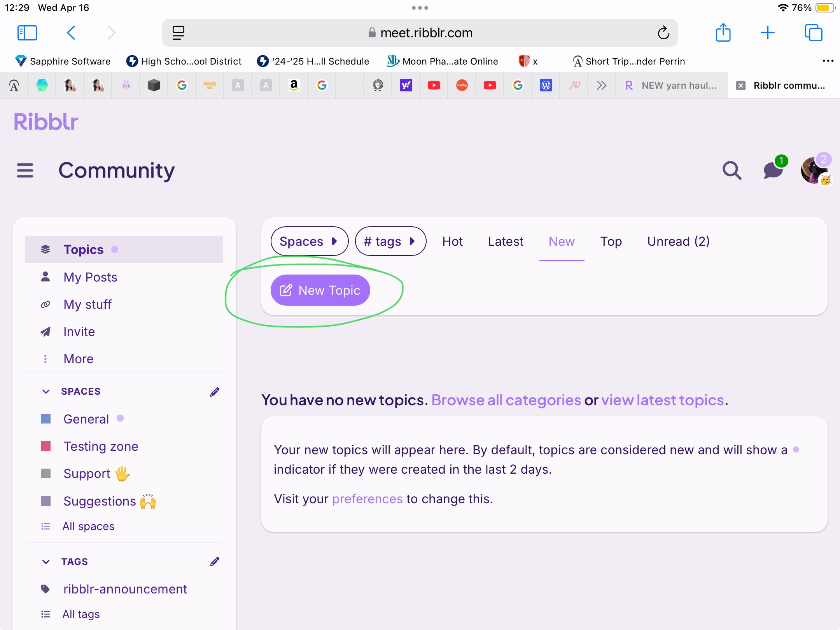
Task: View All spaces
Action: (88, 526)
